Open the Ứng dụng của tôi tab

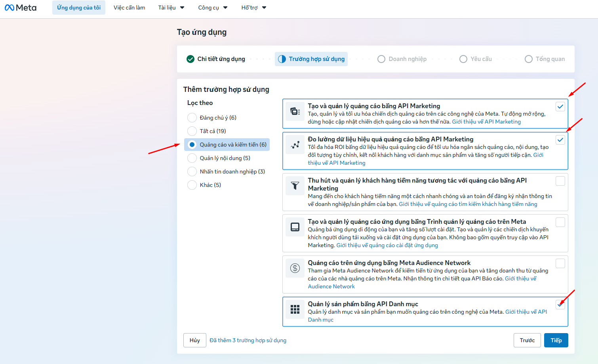click(x=79, y=8)
